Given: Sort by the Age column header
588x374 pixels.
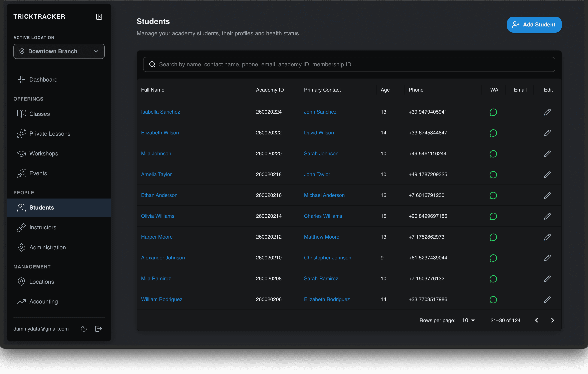Looking at the screenshot, I should click(x=385, y=90).
